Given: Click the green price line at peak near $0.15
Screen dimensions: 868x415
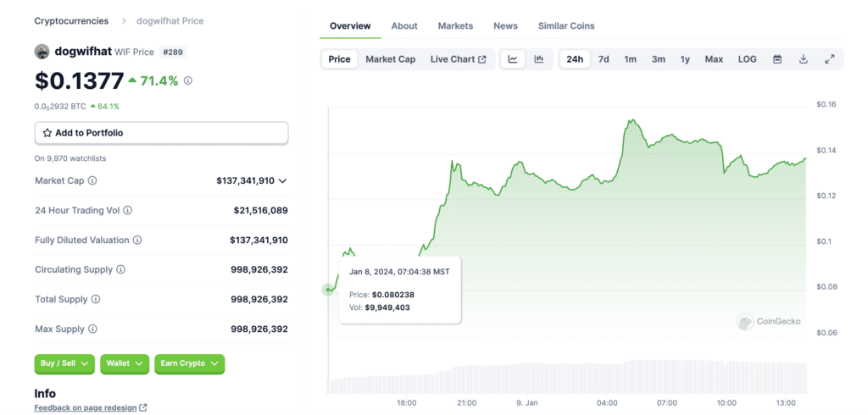Looking at the screenshot, I should pyautogui.click(x=632, y=120).
